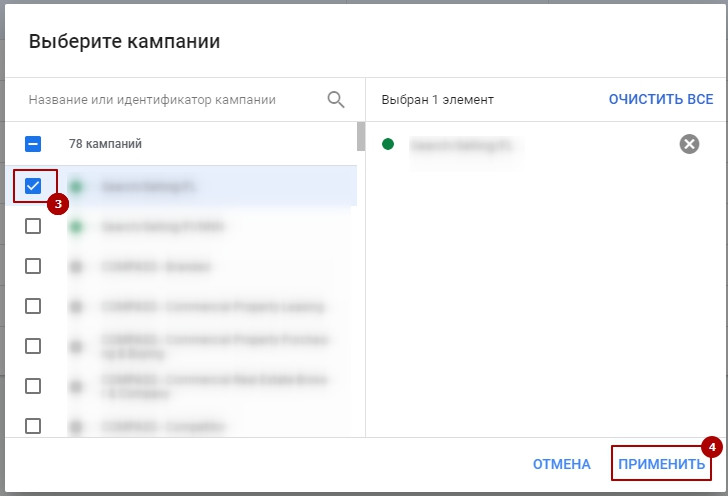Select the third campaign's checkbox
728x496 pixels.
click(33, 266)
